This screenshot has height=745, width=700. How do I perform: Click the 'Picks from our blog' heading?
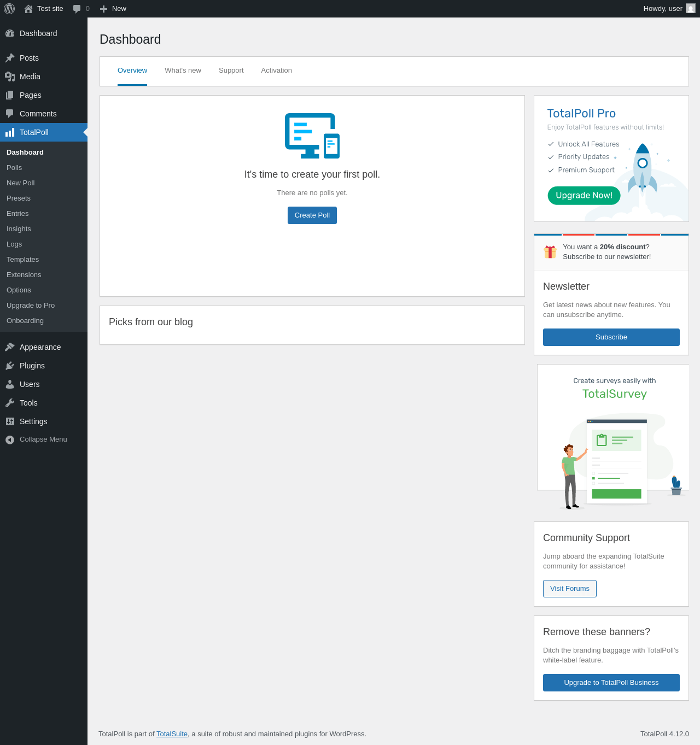[151, 322]
